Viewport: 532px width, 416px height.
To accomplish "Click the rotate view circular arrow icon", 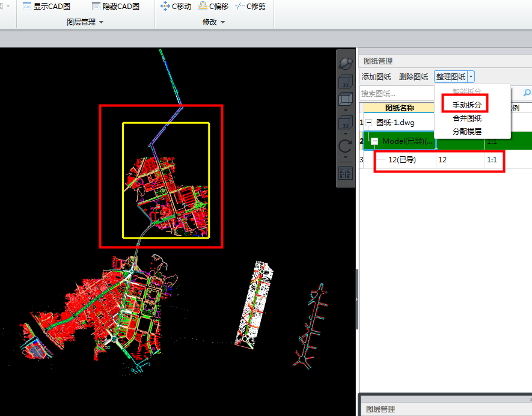I will tap(346, 147).
